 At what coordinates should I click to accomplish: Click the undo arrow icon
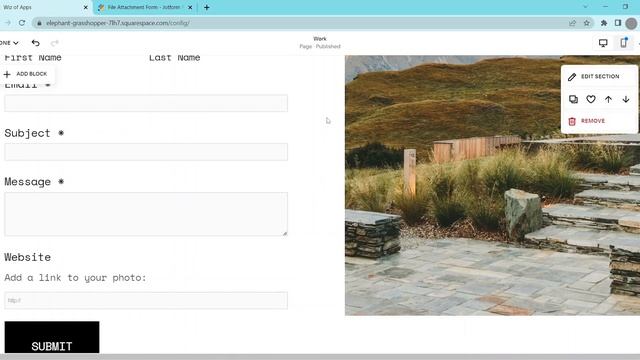(x=36, y=43)
